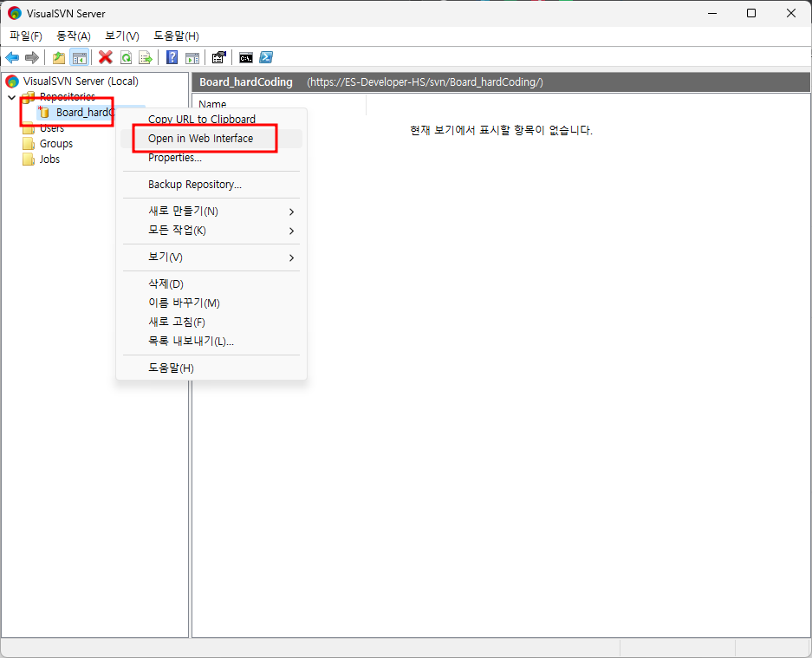
Task: Choose Backup Repository...
Action: 211,185
